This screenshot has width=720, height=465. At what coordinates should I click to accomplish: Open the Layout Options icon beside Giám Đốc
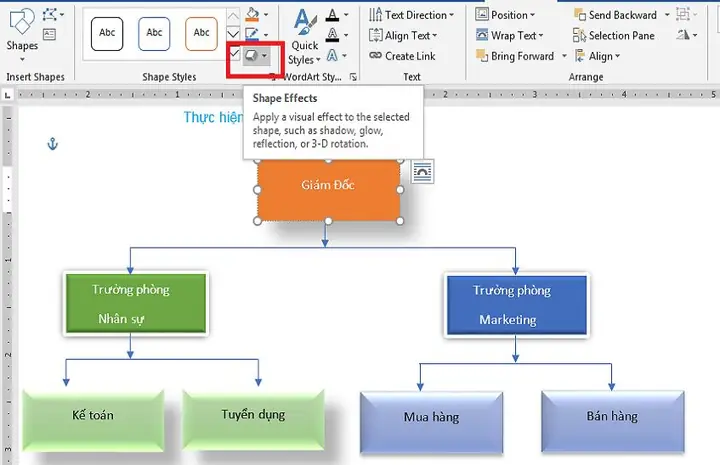click(x=422, y=172)
